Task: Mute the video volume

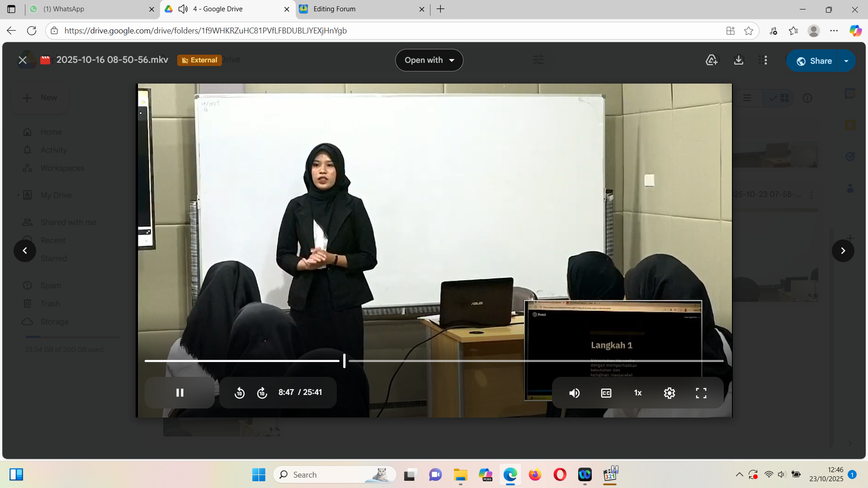Action: point(574,393)
